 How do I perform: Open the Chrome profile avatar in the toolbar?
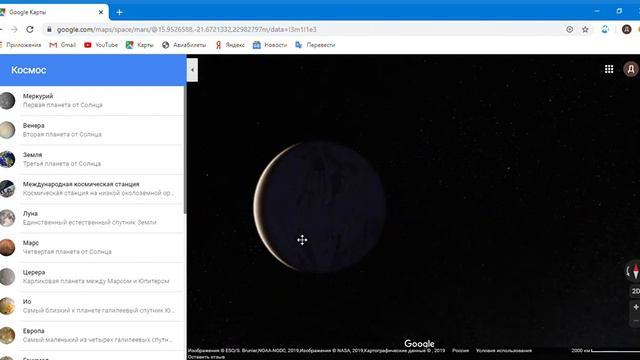pos(627,29)
